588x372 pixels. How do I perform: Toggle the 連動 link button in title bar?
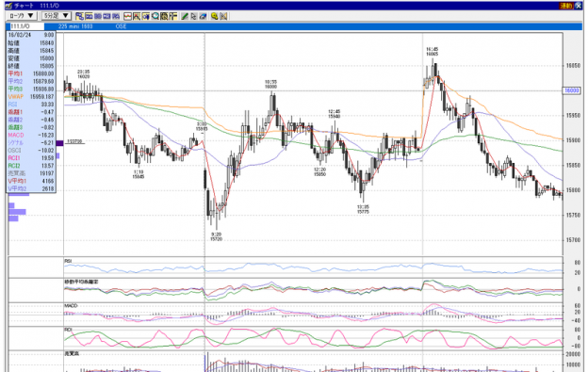coord(566,6)
